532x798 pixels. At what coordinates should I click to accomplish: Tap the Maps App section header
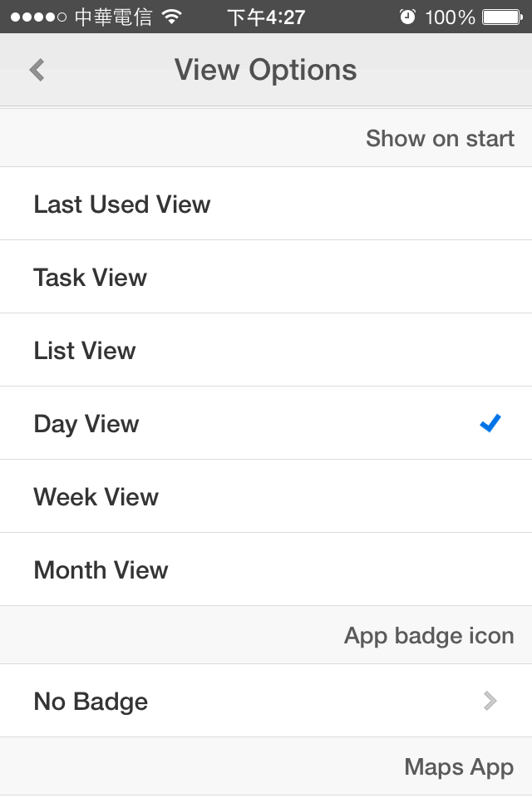coord(459,766)
